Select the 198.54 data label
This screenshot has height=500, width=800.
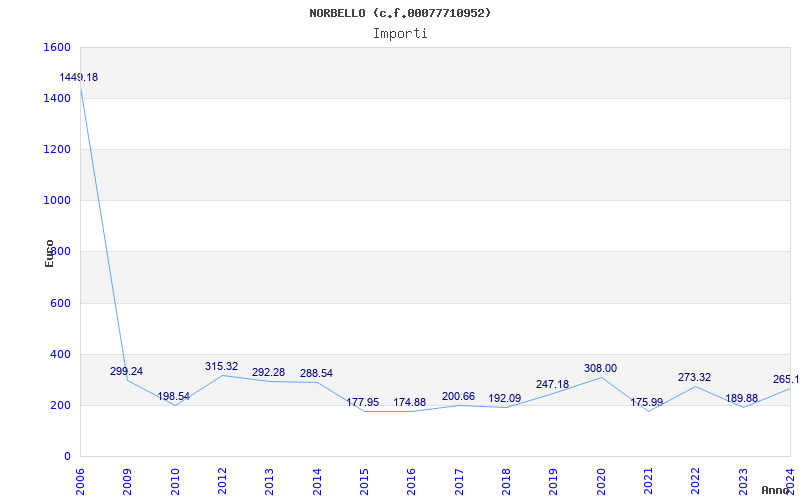pos(173,396)
